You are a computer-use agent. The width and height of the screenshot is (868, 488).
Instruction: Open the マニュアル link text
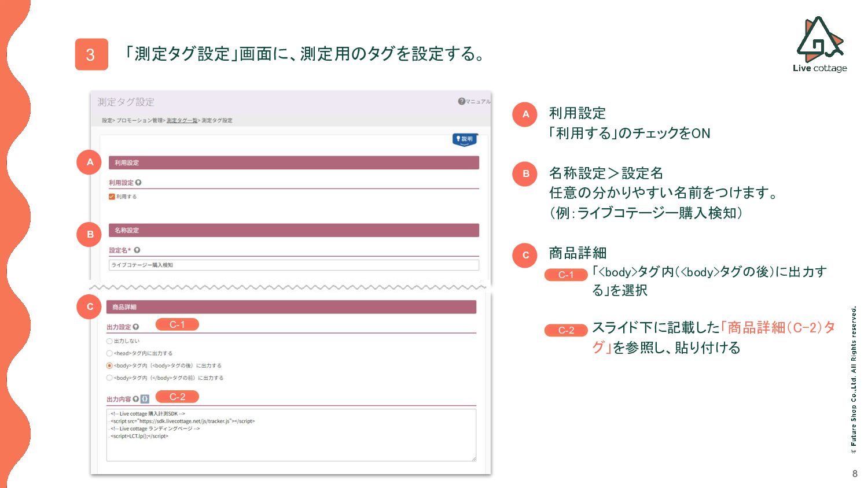point(478,101)
